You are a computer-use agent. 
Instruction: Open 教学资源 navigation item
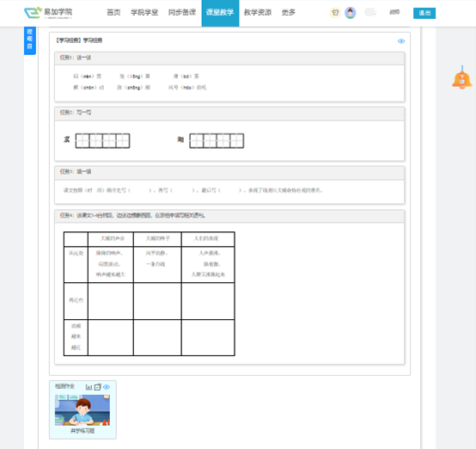coord(258,12)
